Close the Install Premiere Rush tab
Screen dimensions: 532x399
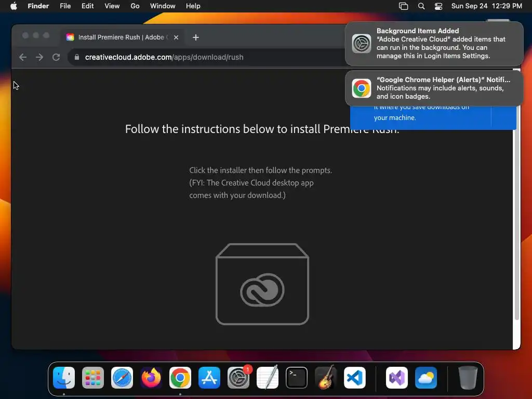[176, 37]
